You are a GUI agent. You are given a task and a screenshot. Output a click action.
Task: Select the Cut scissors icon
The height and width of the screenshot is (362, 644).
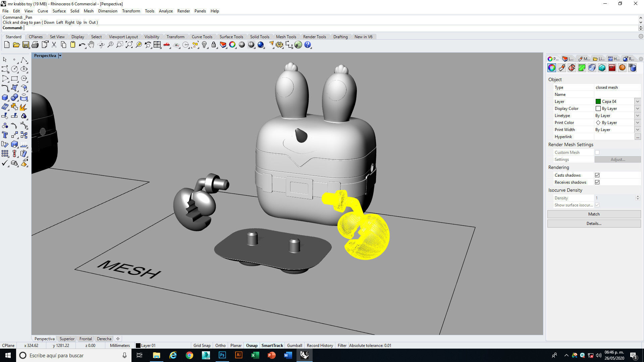[x=54, y=45]
